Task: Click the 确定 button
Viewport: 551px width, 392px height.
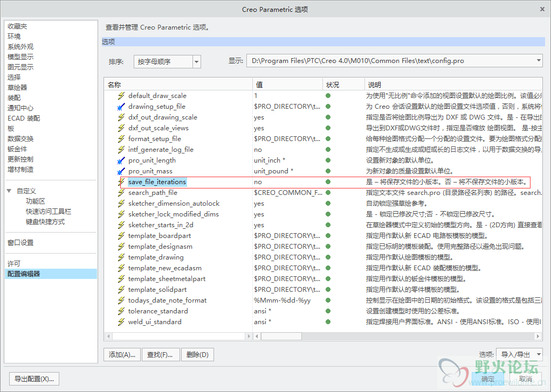Action: click(488, 379)
